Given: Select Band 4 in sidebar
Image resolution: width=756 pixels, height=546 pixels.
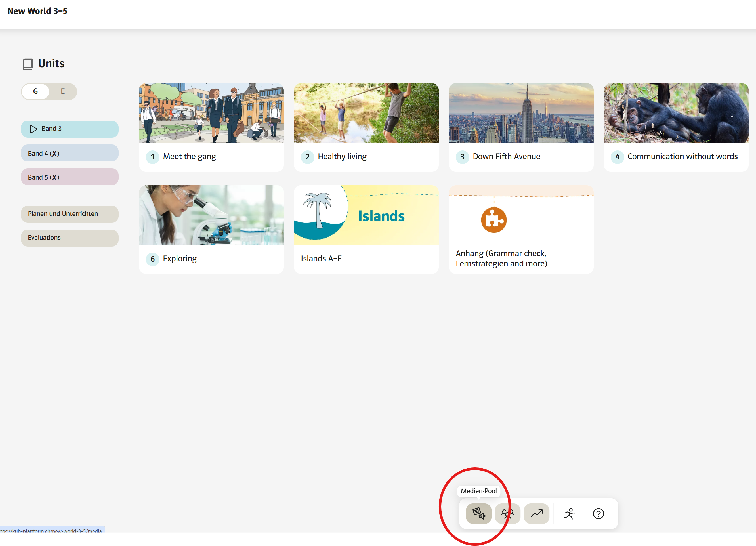Looking at the screenshot, I should (69, 153).
